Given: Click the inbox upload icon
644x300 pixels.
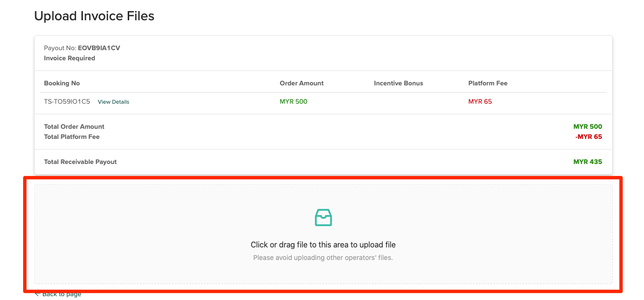Looking at the screenshot, I should coord(323,218).
